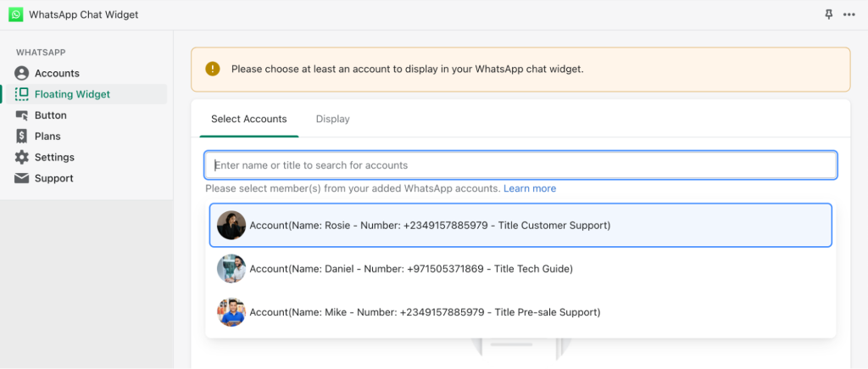Click the Settings gear icon
Image resolution: width=868 pixels, height=369 pixels.
[x=21, y=157]
